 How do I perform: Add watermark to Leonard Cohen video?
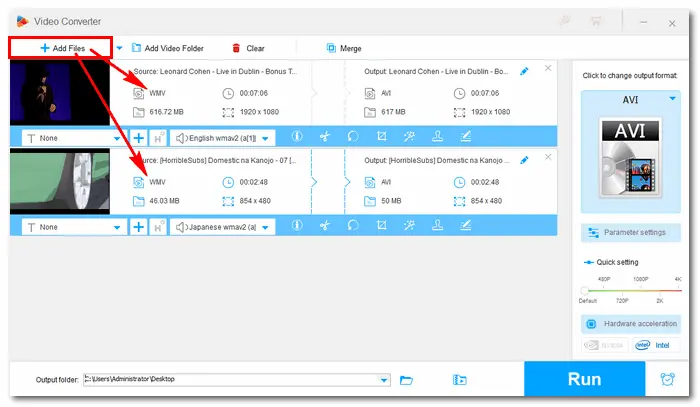click(x=438, y=136)
